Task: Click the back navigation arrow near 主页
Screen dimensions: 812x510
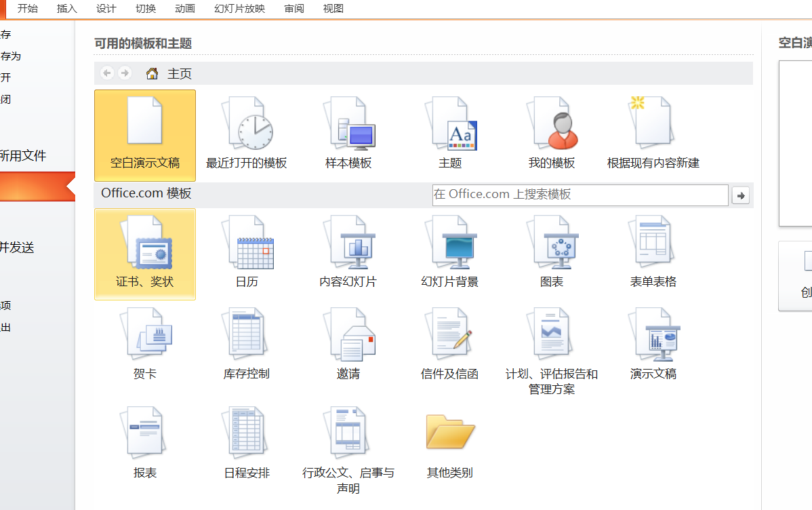Action: click(x=107, y=73)
